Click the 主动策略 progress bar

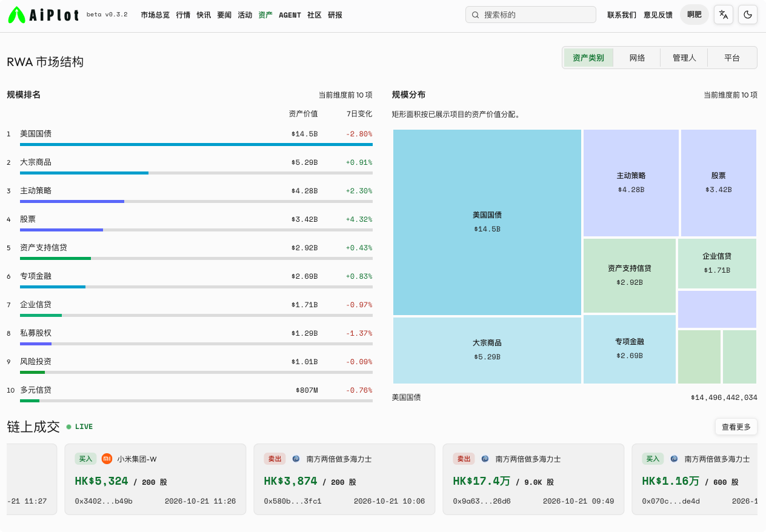pyautogui.click(x=196, y=201)
